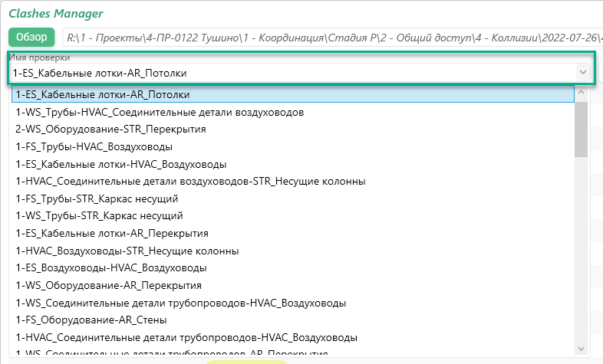Select 1-FS_Трубы-HVAC_Воздуховоды option

293,146
